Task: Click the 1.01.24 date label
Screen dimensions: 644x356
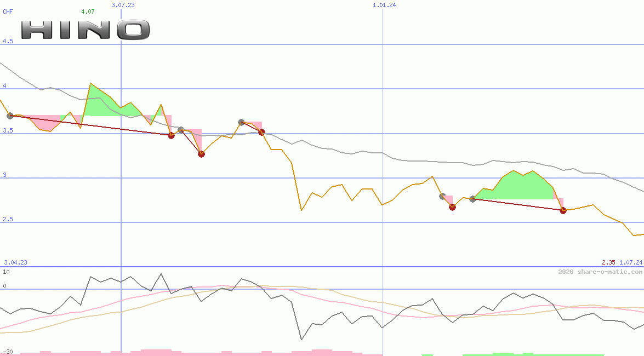Action: (385, 5)
